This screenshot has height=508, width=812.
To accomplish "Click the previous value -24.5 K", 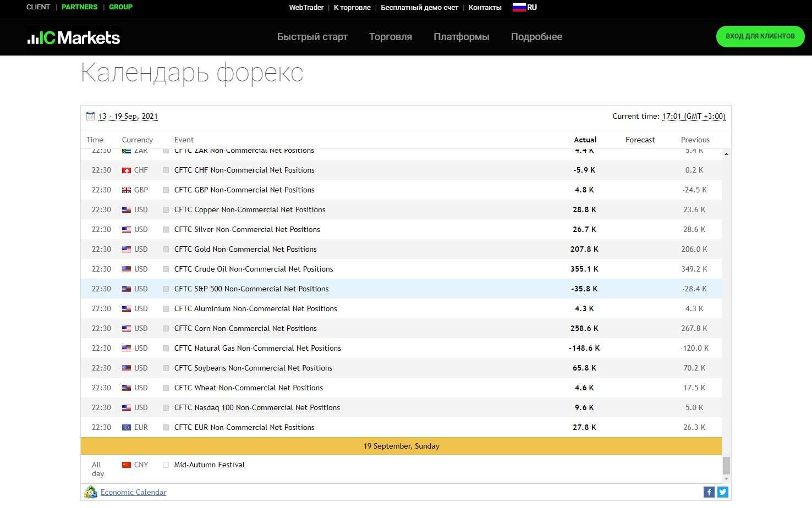I will [x=694, y=190].
